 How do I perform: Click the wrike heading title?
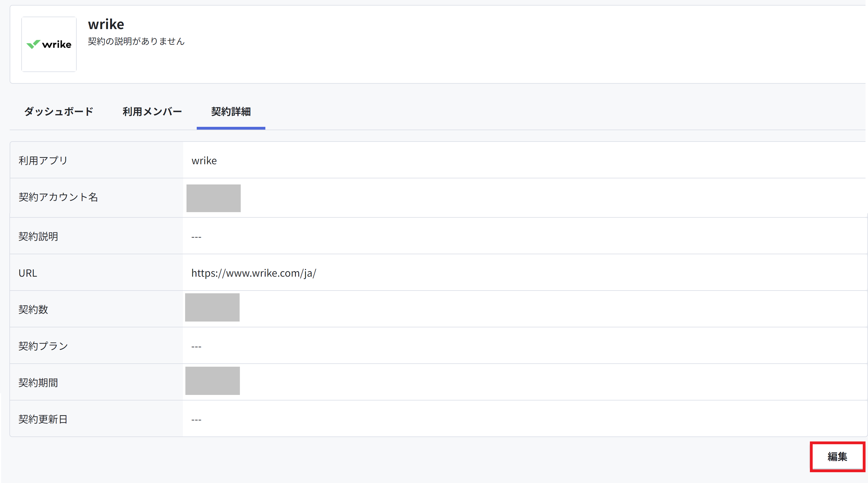click(x=106, y=25)
